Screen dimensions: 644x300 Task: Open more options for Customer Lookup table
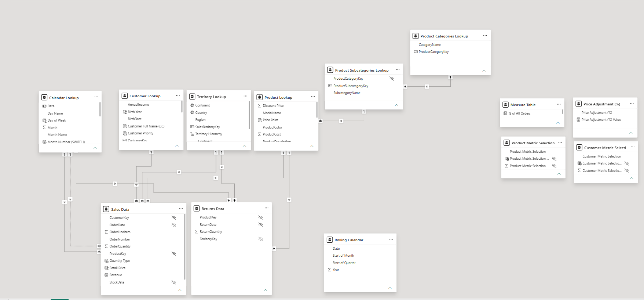click(178, 95)
